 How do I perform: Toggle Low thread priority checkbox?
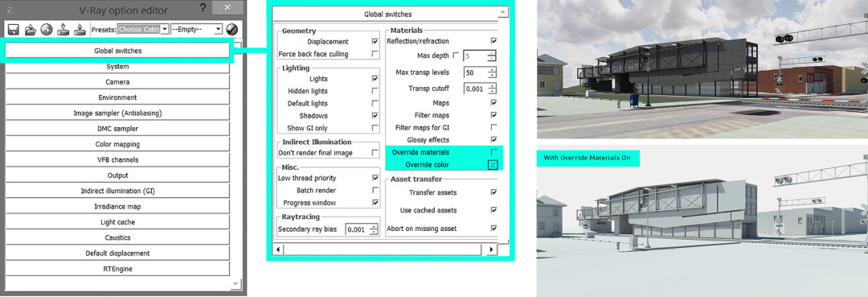coord(375,178)
